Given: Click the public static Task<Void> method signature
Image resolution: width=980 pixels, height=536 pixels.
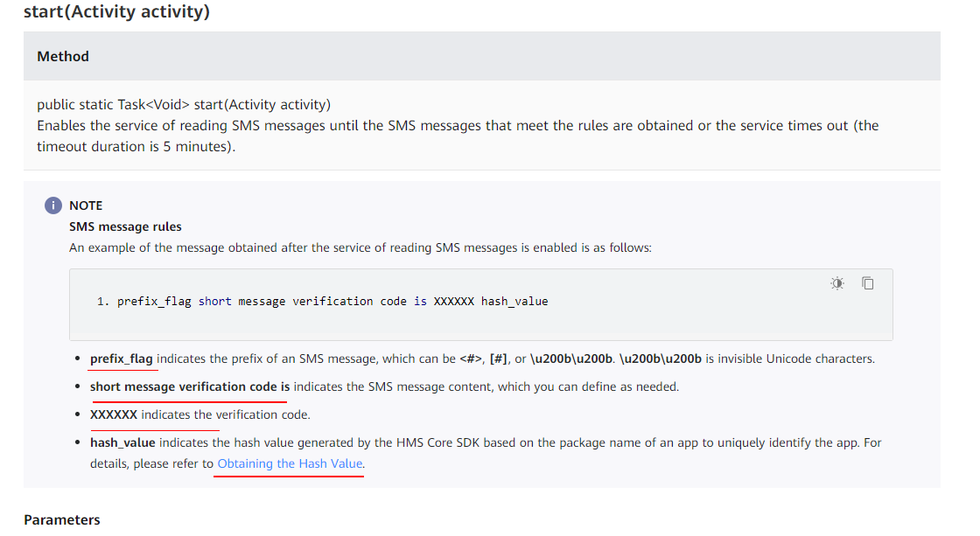Looking at the screenshot, I should click(x=184, y=104).
